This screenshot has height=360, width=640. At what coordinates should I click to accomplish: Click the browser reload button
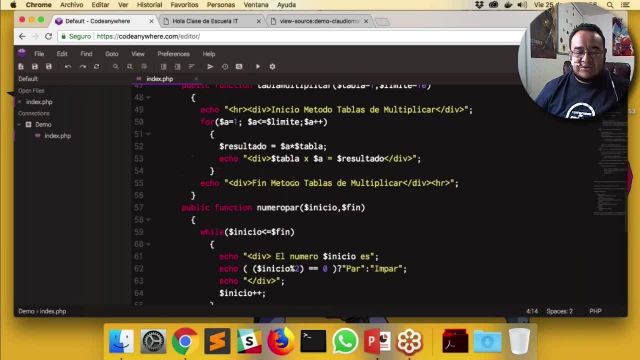(x=48, y=36)
